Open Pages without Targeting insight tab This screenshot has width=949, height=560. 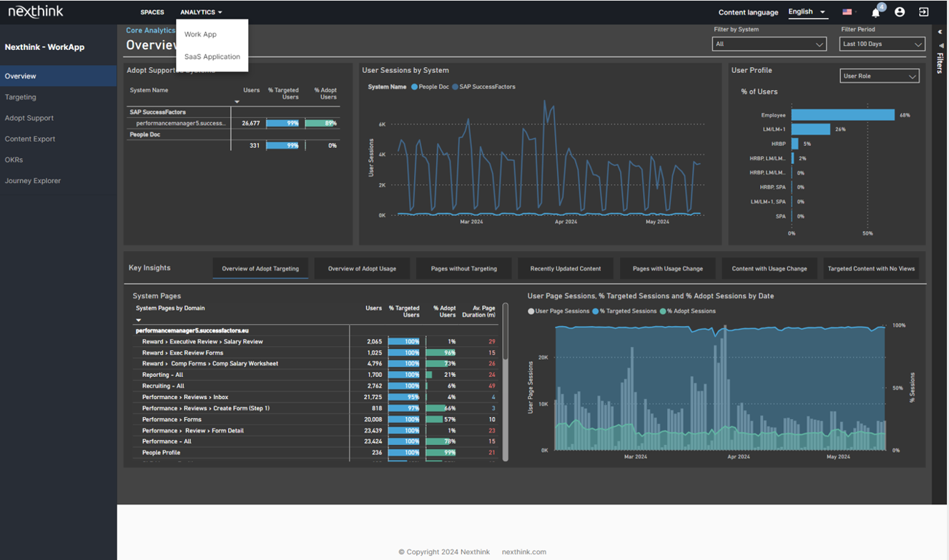pyautogui.click(x=463, y=269)
